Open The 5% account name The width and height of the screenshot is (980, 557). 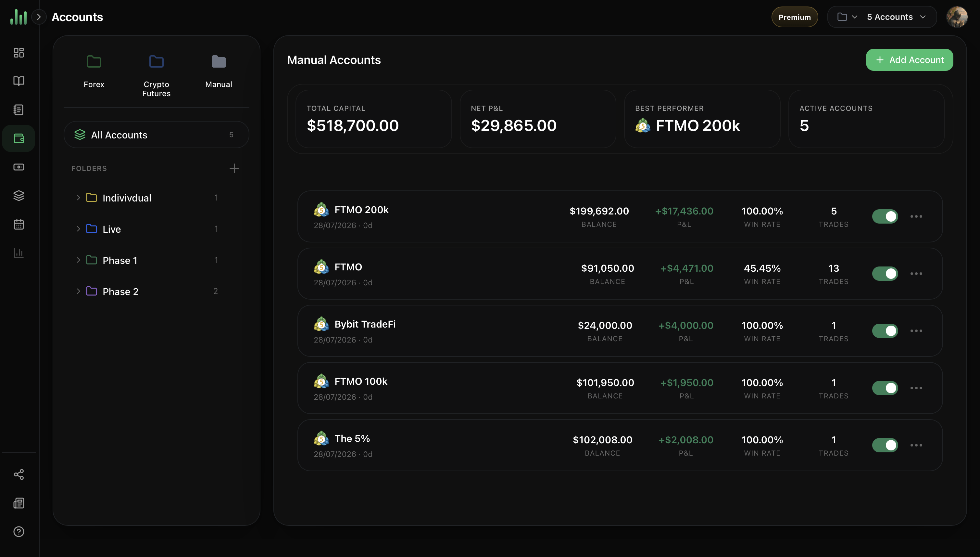[352, 439]
